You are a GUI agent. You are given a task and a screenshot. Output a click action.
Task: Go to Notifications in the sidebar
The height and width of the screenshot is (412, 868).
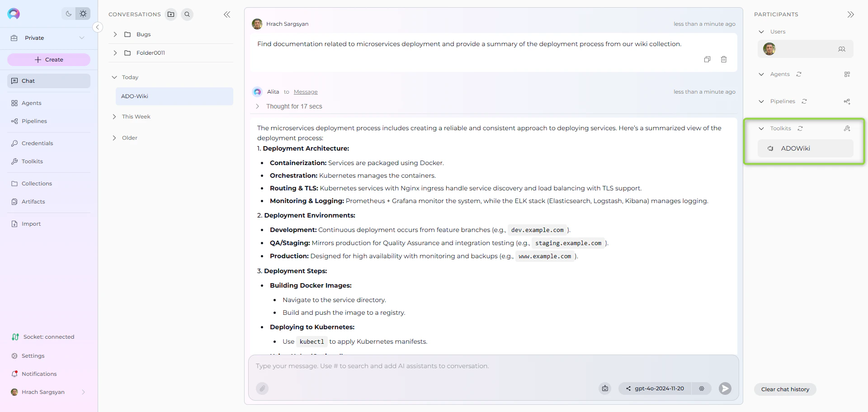[x=39, y=374]
